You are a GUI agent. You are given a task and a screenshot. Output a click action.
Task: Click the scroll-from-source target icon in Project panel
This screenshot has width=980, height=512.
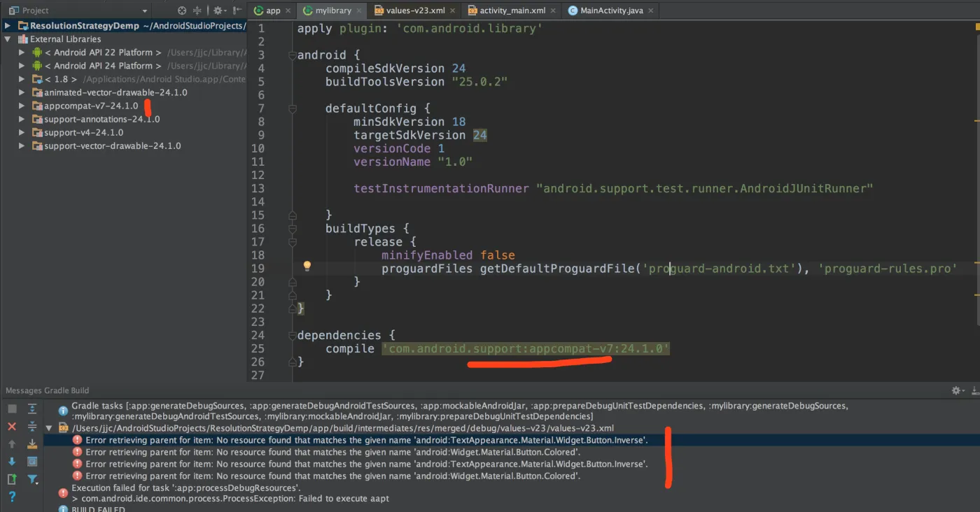(182, 10)
